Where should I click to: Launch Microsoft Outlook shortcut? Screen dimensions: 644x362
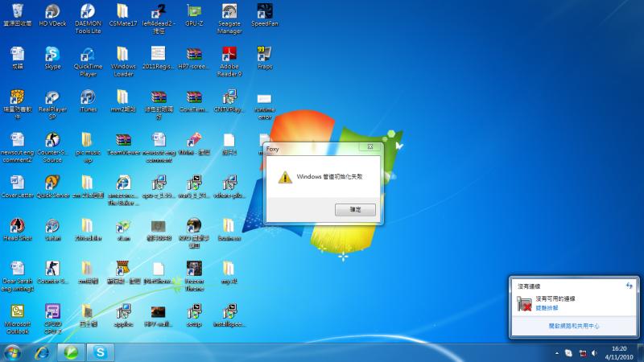coord(17,319)
